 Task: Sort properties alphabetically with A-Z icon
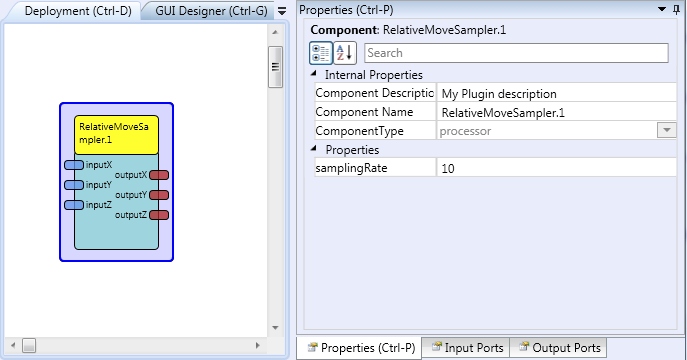click(345, 53)
